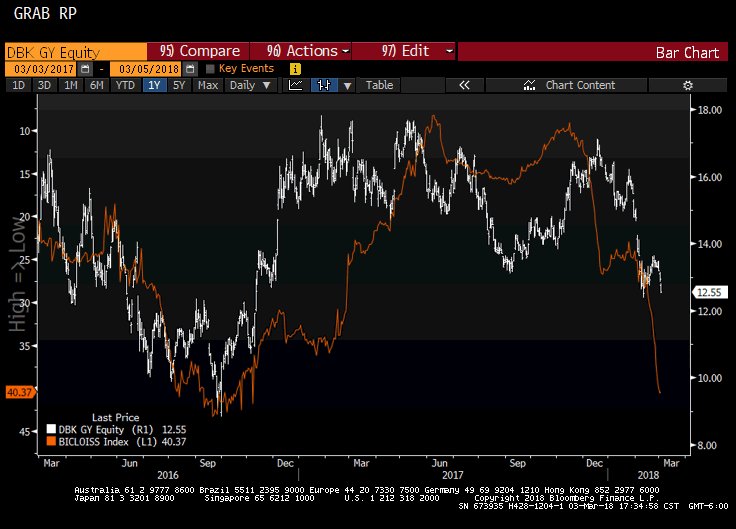
Task: Select the 1D time range
Action: [18, 85]
